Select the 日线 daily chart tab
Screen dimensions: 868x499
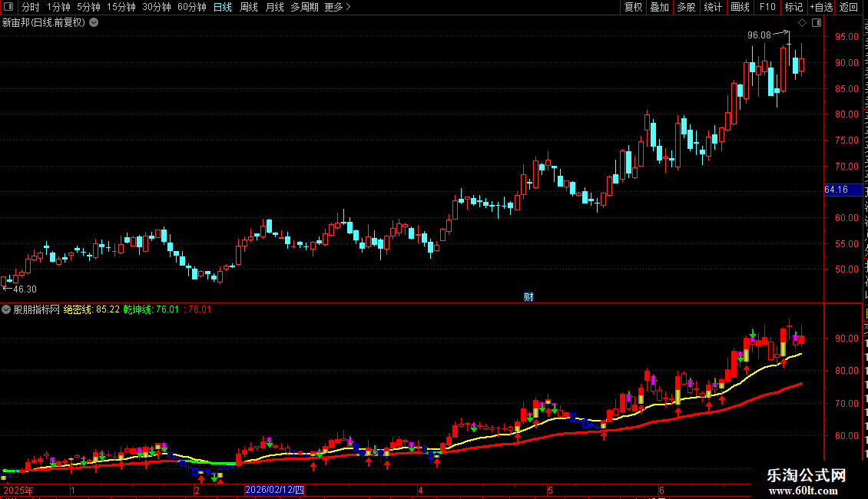click(223, 7)
